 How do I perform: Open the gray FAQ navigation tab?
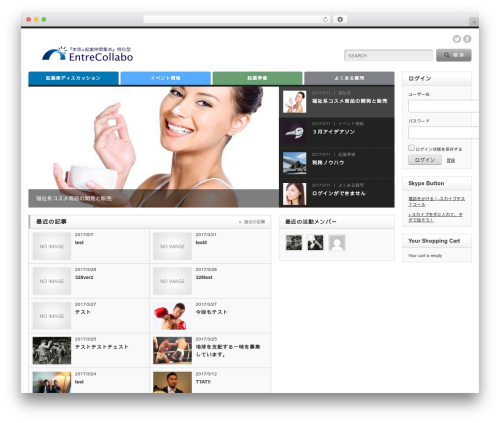point(349,78)
